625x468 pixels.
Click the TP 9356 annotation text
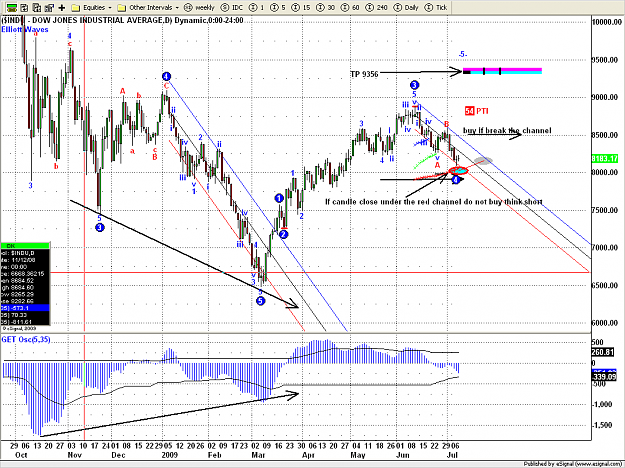click(364, 74)
